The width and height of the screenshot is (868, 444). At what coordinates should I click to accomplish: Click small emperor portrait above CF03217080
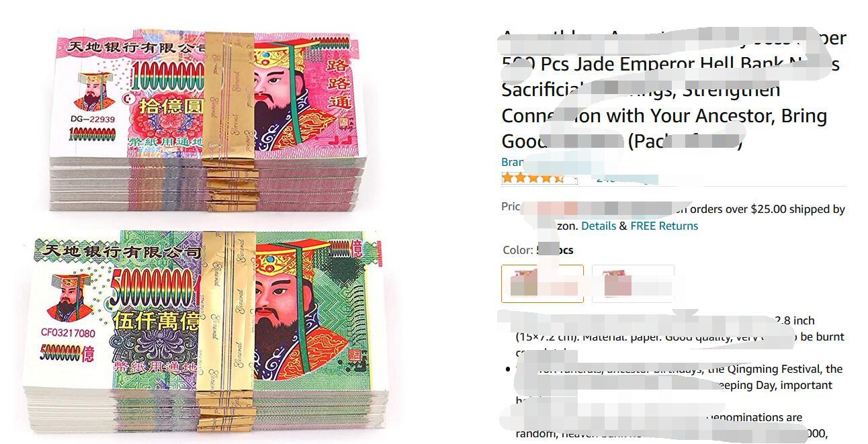coord(69,296)
